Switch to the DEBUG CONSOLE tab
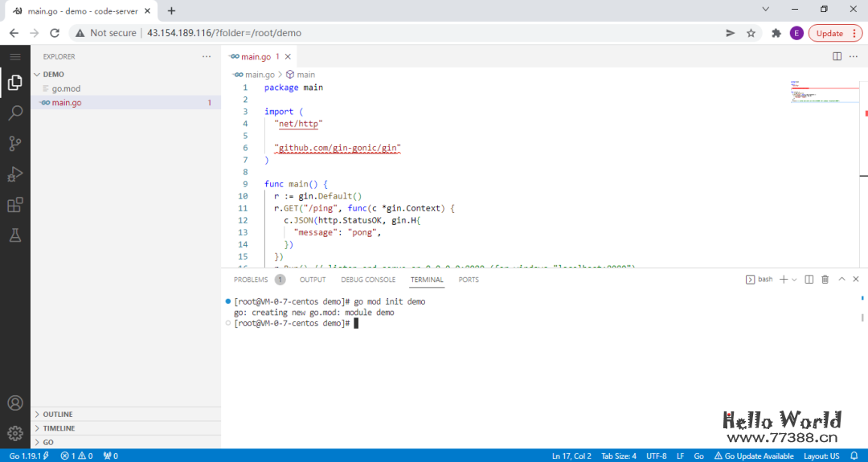This screenshot has height=462, width=868. pos(368,280)
